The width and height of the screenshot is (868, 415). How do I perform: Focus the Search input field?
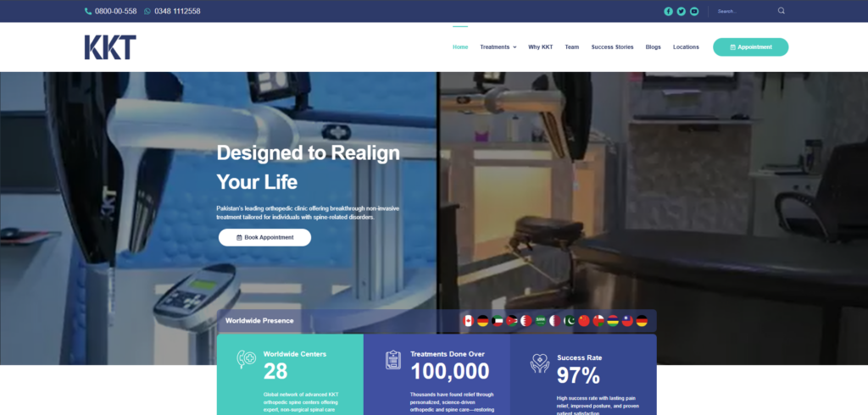click(x=744, y=11)
